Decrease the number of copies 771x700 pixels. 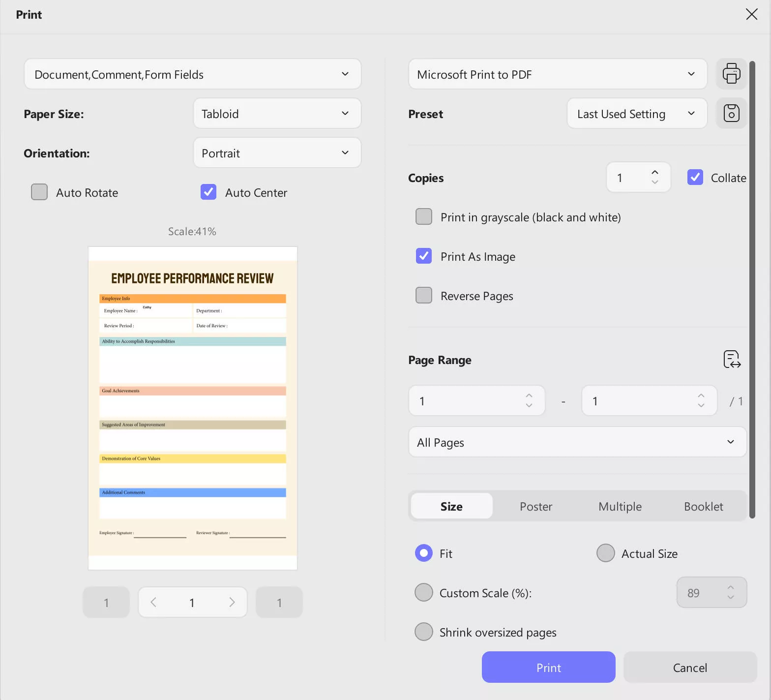coord(655,182)
